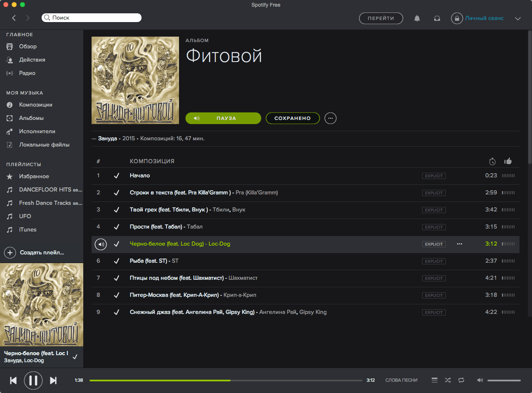The height and width of the screenshot is (393, 532).
Task: Open the inbox tray icon
Action: (437, 18)
